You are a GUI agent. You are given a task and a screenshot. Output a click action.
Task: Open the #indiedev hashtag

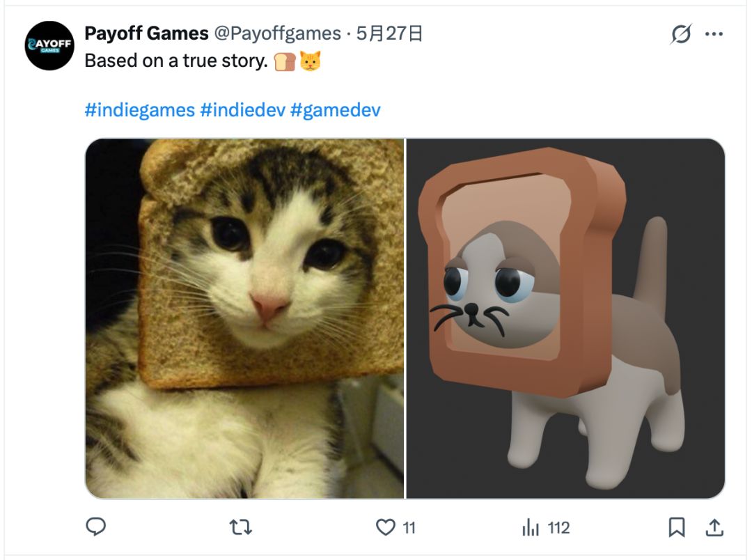pyautogui.click(x=243, y=110)
